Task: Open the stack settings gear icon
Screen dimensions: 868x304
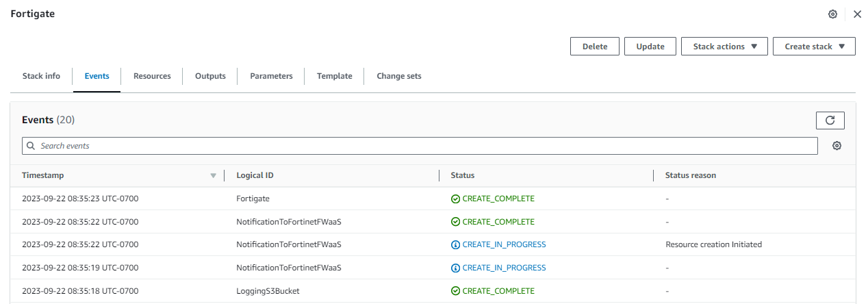Action: (x=832, y=14)
